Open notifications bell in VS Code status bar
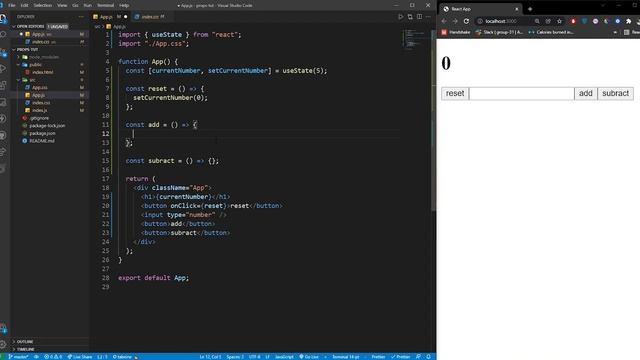This screenshot has width=640, height=360. coord(429,357)
